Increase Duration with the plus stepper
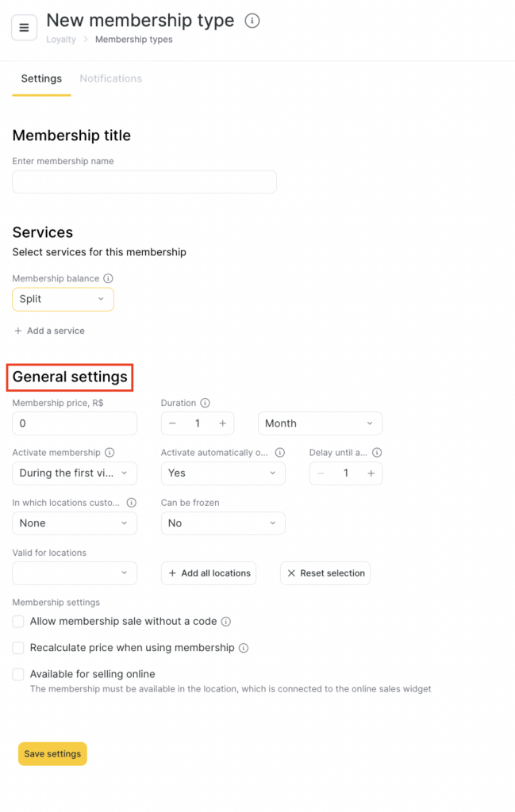The width and height of the screenshot is (515, 812). click(x=222, y=423)
